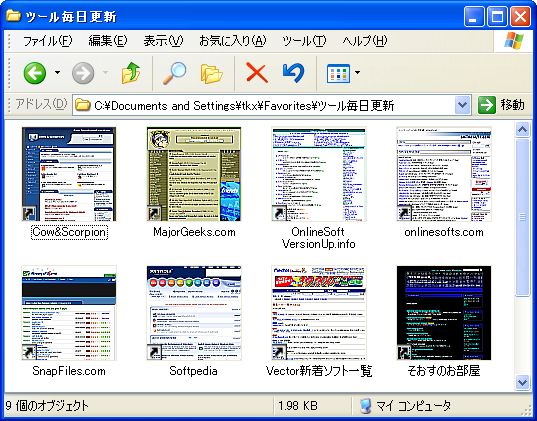
Task: Show the Folders pane
Action: coord(212,73)
